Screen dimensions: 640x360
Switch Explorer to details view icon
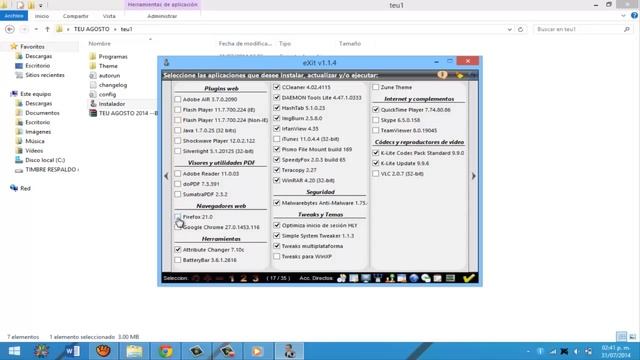(x=621, y=337)
